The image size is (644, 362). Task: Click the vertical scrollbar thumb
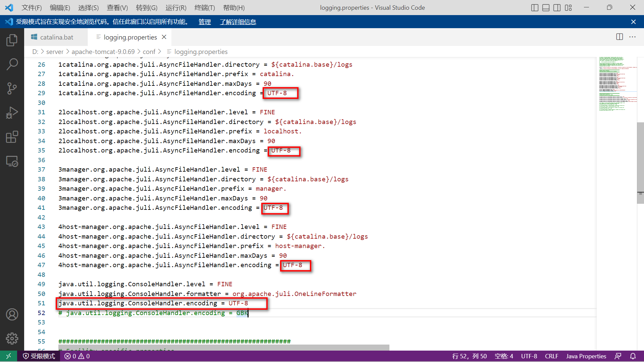click(x=640, y=163)
